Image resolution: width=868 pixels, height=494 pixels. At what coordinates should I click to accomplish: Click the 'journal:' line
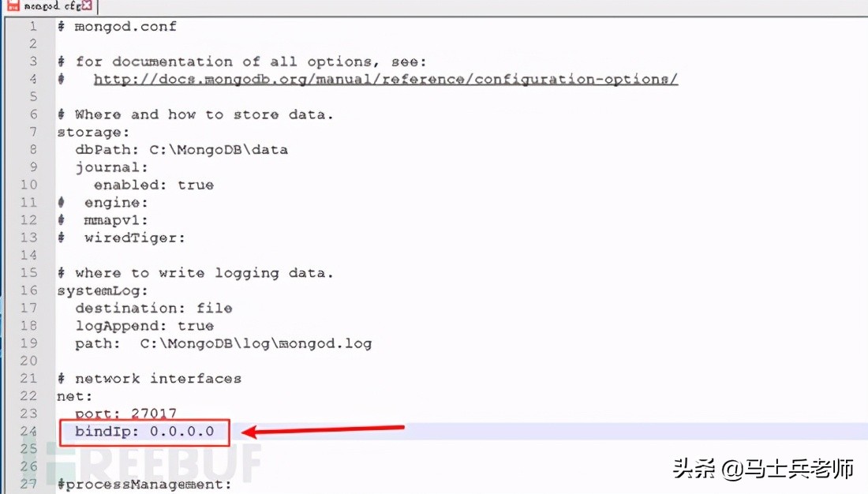[x=112, y=167]
